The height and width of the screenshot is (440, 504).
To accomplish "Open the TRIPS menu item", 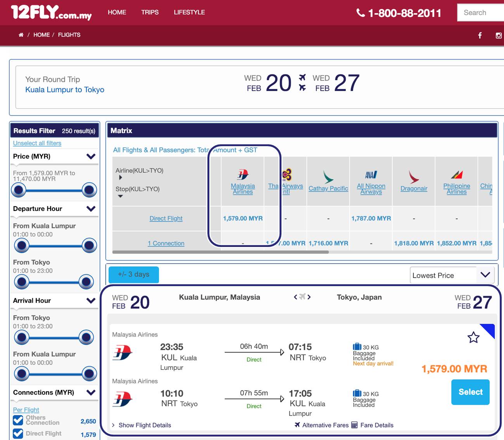I will click(x=150, y=12).
